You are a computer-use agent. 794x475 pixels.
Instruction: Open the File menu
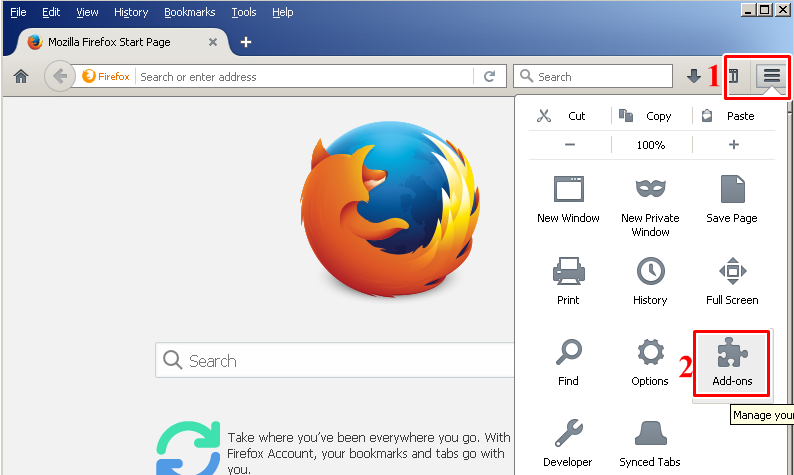tap(18, 12)
